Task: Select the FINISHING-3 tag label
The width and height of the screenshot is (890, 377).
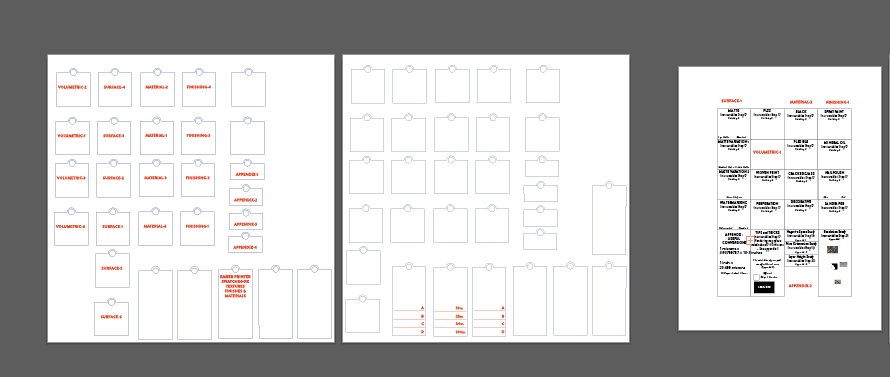Action: point(198,136)
